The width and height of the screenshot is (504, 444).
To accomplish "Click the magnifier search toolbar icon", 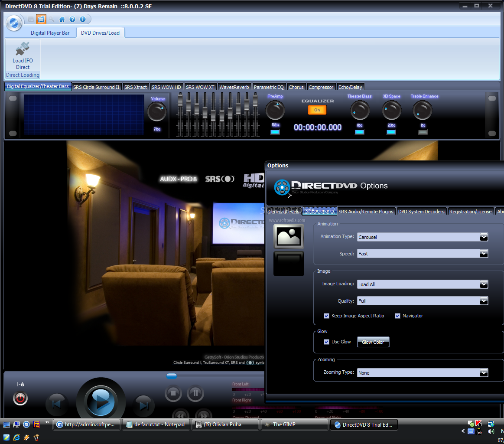I will (52, 19).
